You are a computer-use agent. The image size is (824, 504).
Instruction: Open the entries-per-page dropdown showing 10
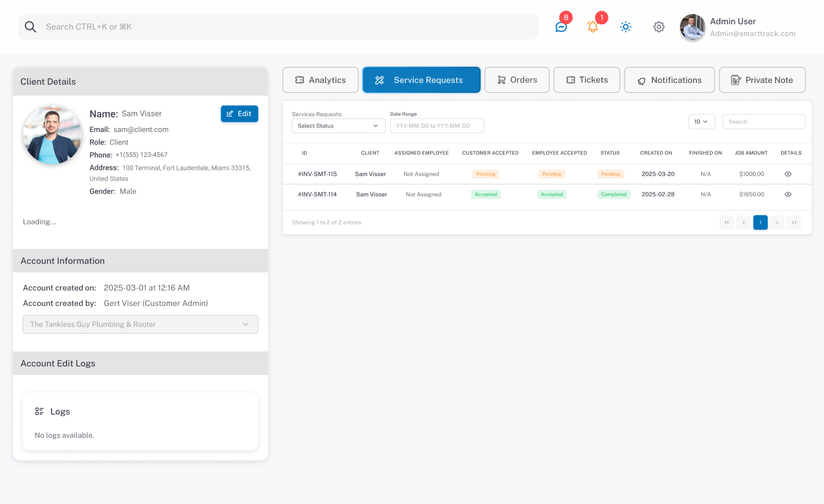coord(701,122)
